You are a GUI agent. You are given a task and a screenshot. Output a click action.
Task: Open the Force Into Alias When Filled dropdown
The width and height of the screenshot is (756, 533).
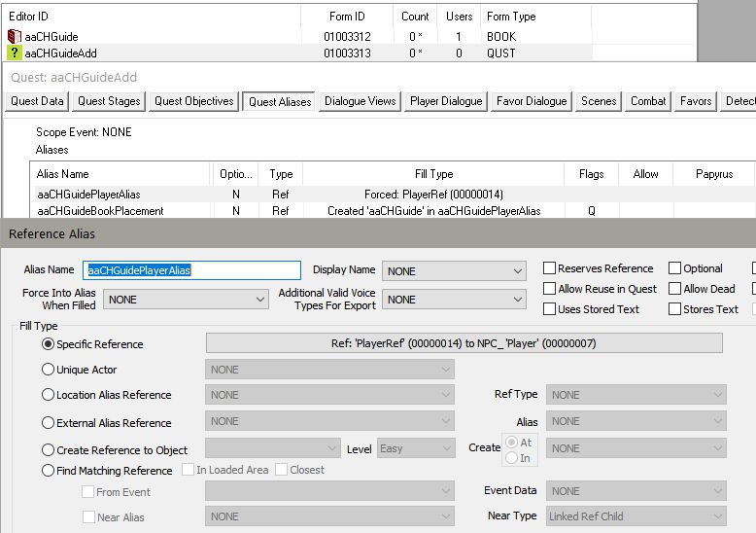tap(185, 300)
